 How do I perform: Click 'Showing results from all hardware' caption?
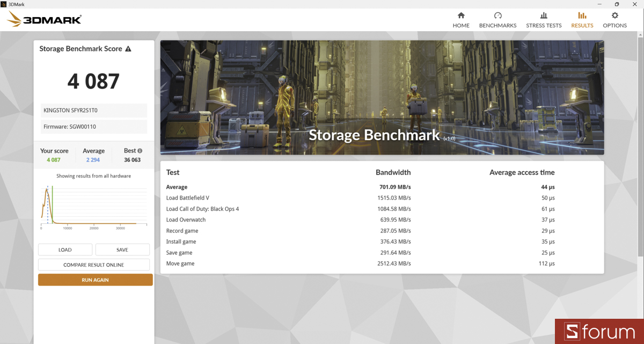[x=94, y=176]
